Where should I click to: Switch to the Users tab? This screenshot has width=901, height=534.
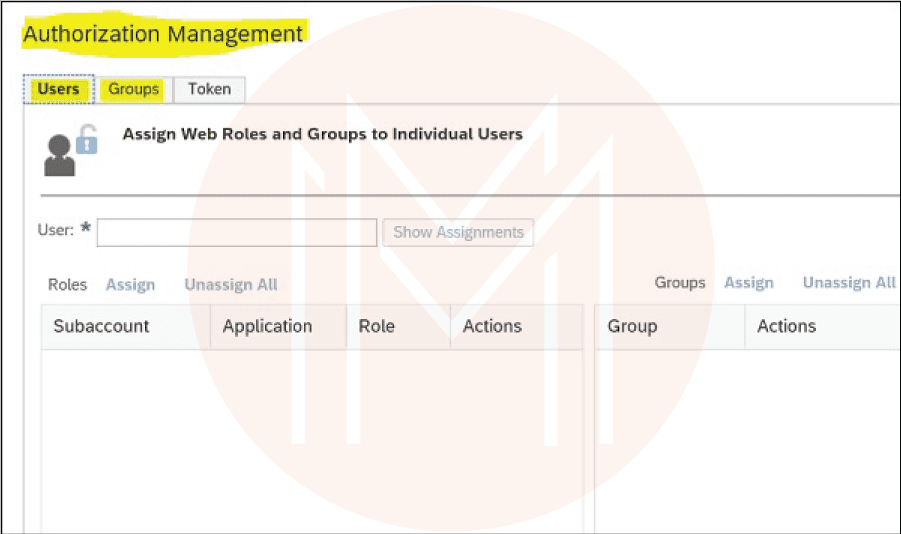[x=58, y=89]
